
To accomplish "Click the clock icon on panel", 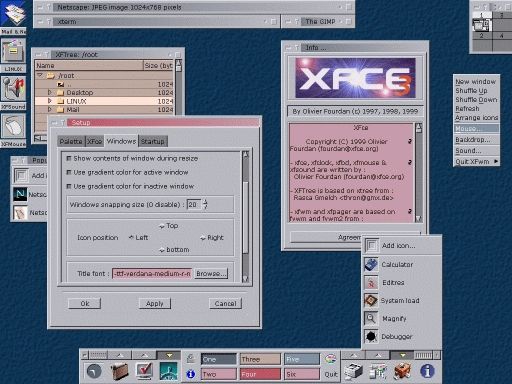I will [x=94, y=371].
